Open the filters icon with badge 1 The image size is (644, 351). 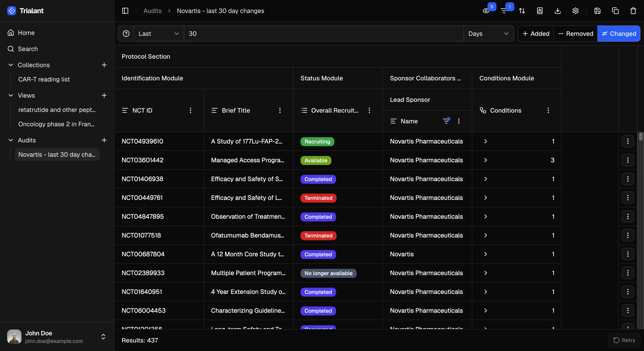(504, 11)
